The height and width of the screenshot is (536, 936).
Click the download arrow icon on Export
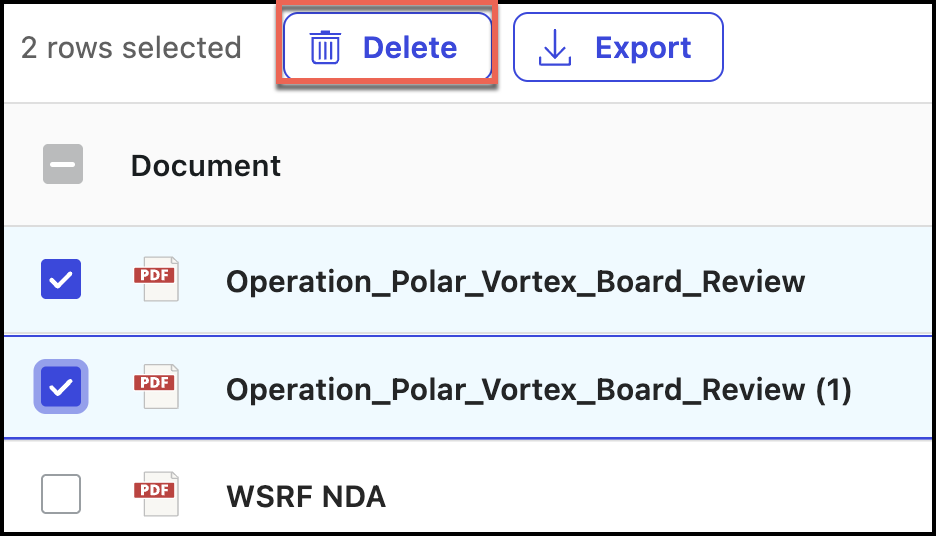pos(553,48)
